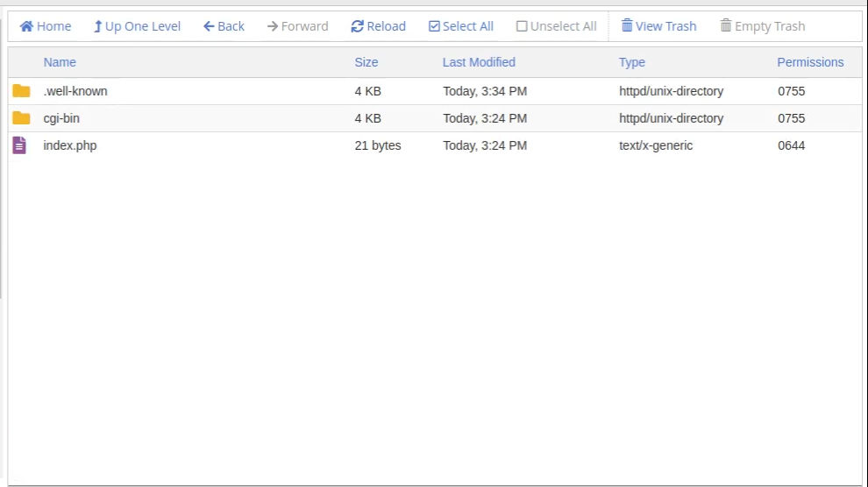Sort by Last Modified column
Viewport: 868px width, 487px height.
tap(479, 62)
